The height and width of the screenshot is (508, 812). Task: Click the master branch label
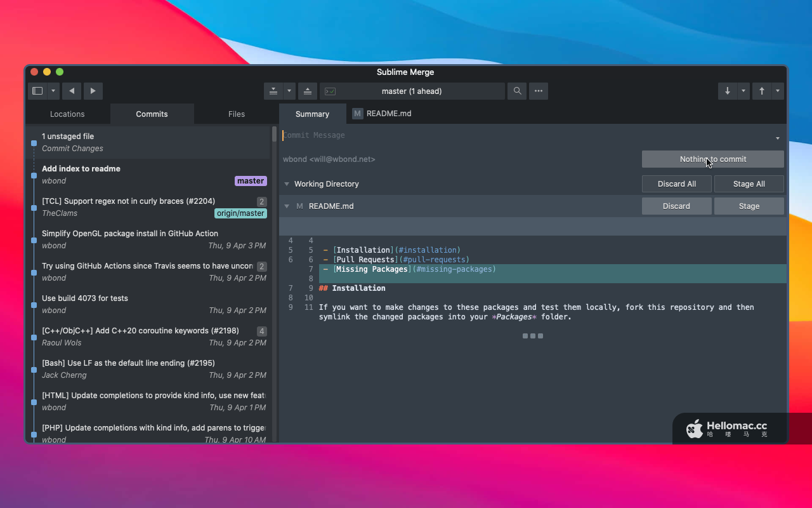click(251, 181)
